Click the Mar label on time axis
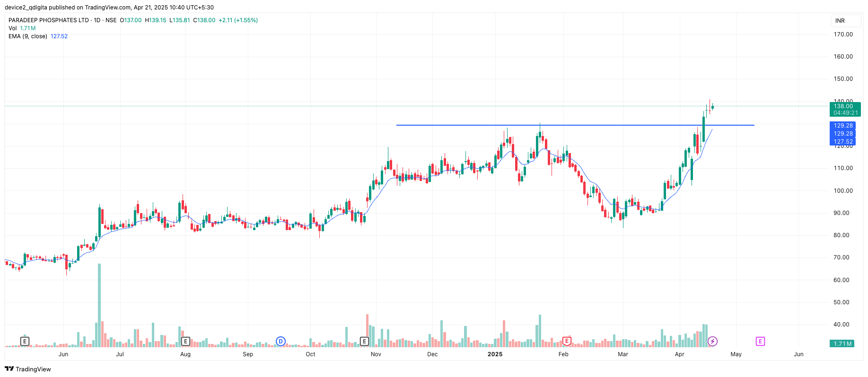 (623, 354)
